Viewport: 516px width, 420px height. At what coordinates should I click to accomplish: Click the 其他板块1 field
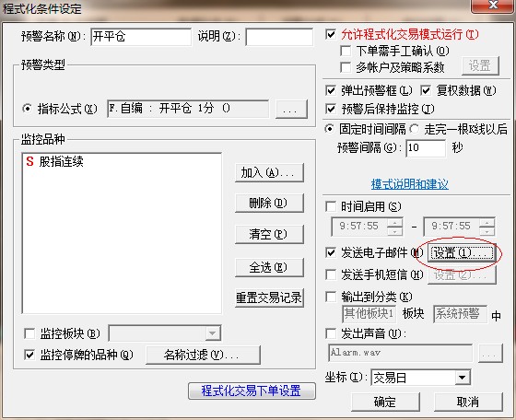[x=369, y=314]
